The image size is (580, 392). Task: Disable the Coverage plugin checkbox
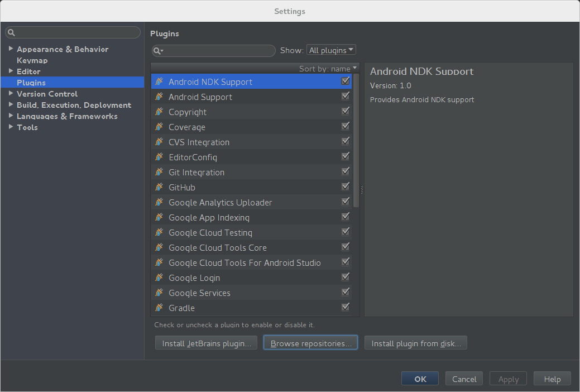click(x=346, y=126)
